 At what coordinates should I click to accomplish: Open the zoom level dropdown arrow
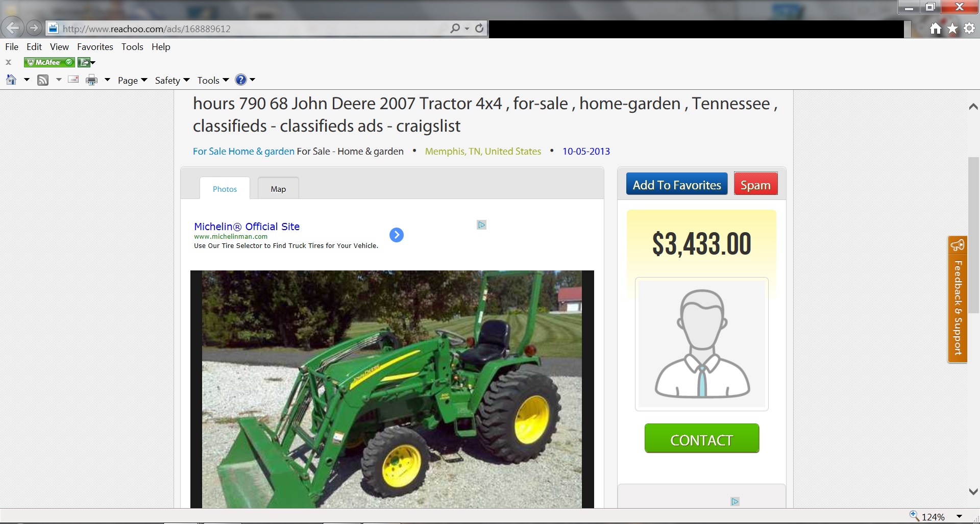[959, 516]
